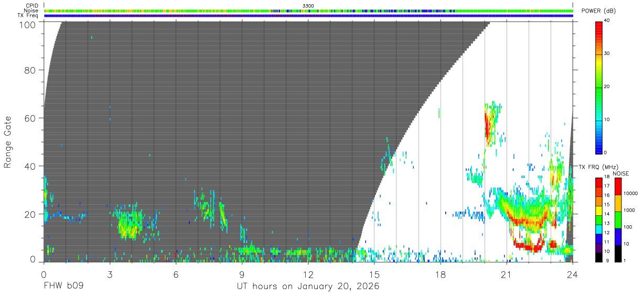Click the 12 hour tick label on time axis

(x=308, y=274)
